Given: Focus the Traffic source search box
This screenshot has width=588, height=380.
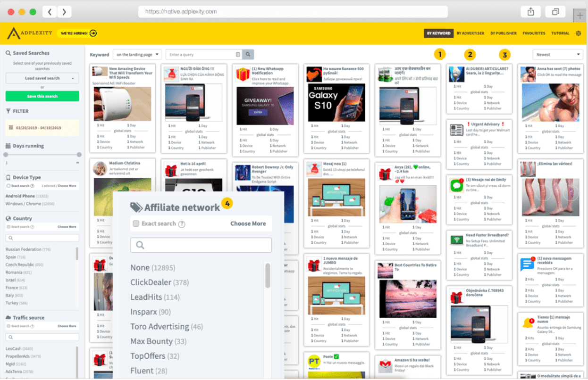Looking at the screenshot, I should 42,338.
